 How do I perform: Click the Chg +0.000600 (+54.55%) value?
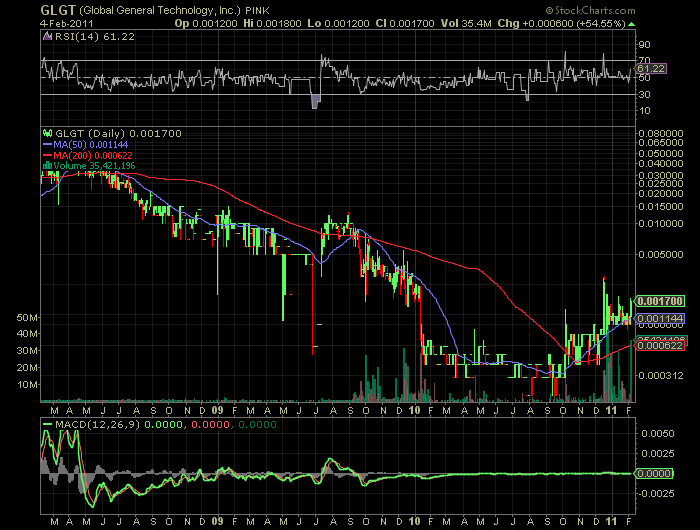(561, 24)
